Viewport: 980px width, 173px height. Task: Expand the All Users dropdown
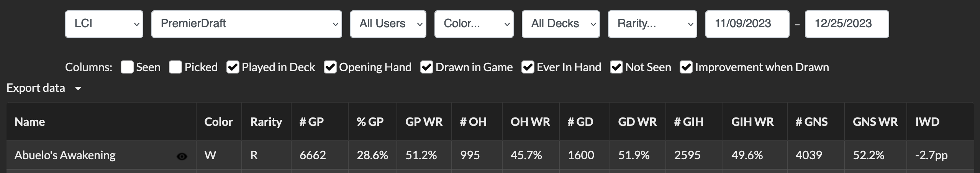388,24
